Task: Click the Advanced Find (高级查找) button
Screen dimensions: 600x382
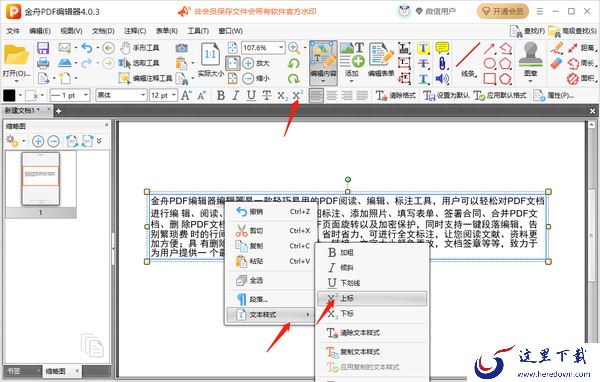Action: (572, 31)
